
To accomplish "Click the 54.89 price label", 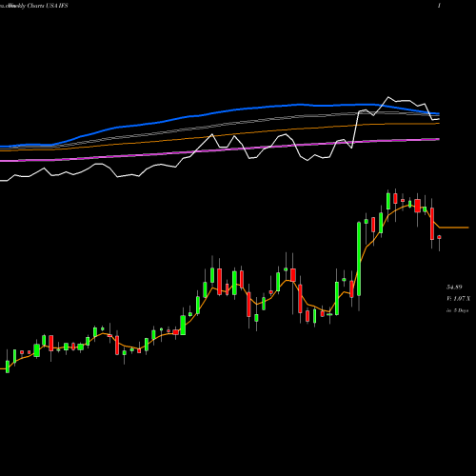I will [454, 288].
